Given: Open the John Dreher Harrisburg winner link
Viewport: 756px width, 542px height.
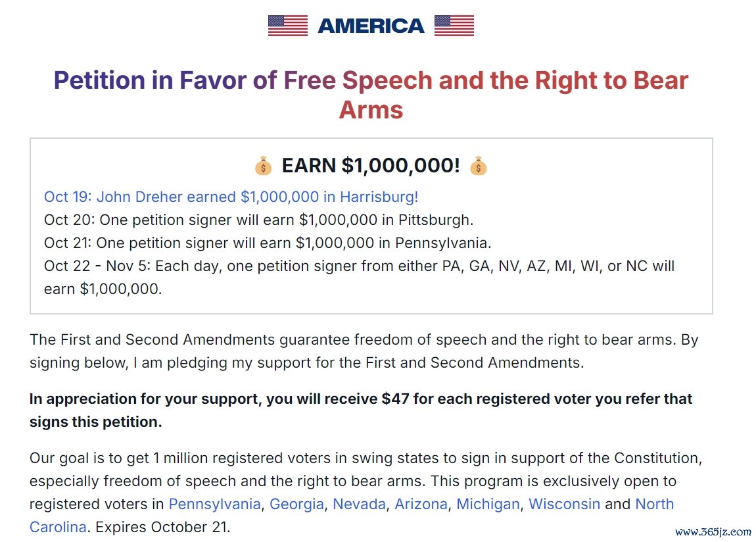Looking at the screenshot, I should [x=231, y=197].
